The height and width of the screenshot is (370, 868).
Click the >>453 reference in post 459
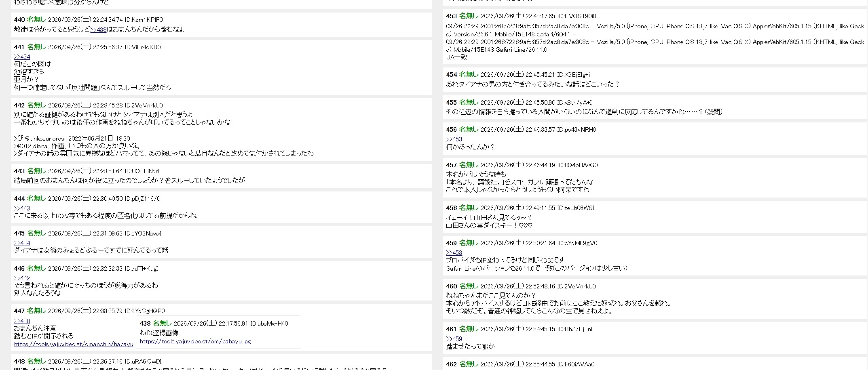454,253
